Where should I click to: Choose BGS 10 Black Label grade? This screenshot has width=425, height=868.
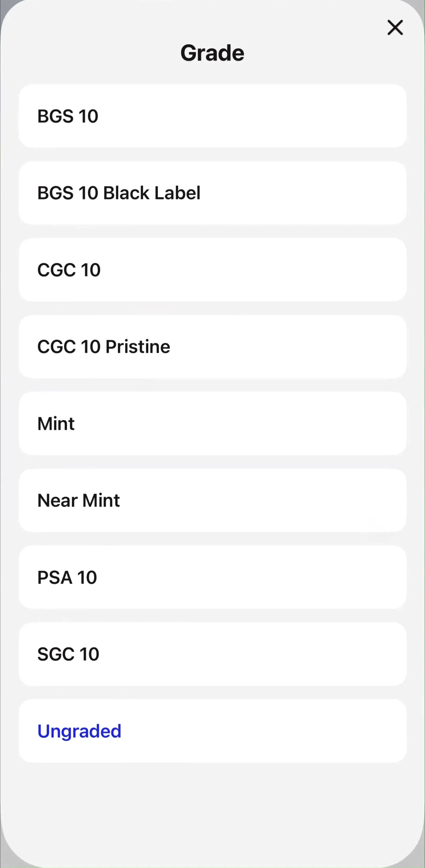click(x=212, y=193)
